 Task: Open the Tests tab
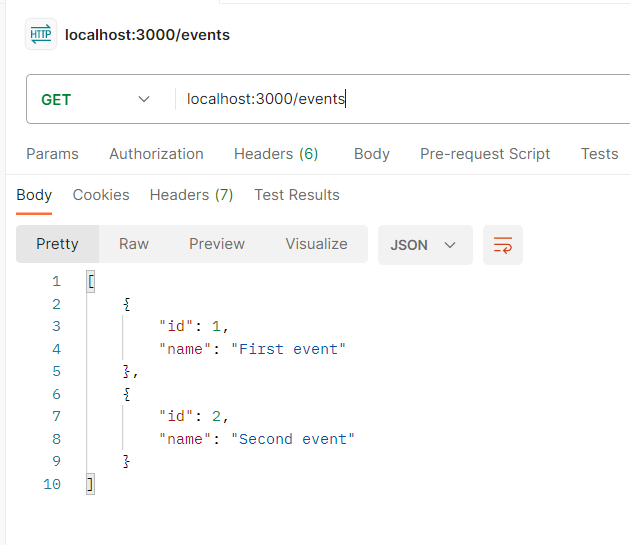click(x=599, y=154)
